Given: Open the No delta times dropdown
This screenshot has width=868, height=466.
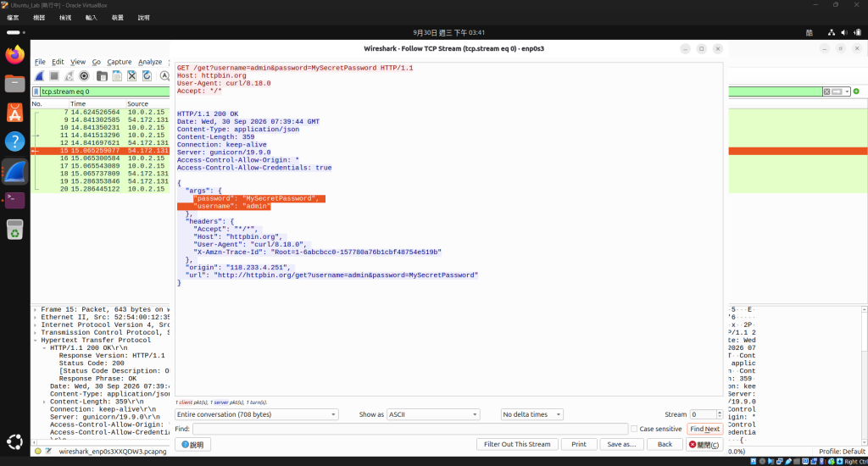Looking at the screenshot, I should [x=532, y=414].
